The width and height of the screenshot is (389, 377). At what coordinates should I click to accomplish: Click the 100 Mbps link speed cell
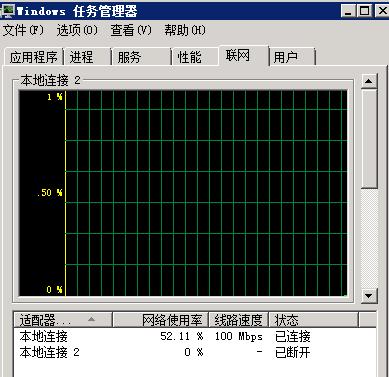[x=239, y=336]
